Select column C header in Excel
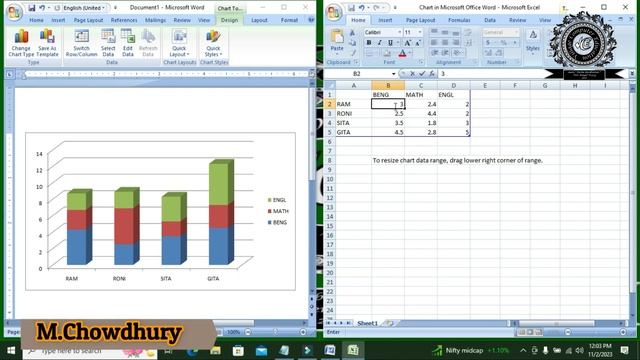This screenshot has width=640, height=360. pos(421,85)
